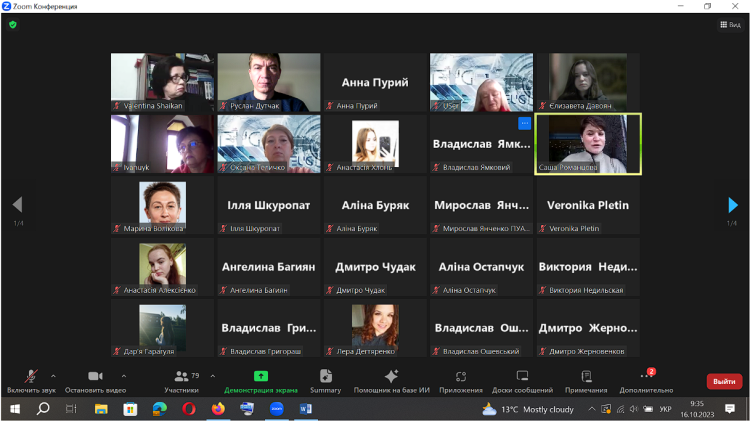Screen dimensions: 750x421
Task: Open the Приложения apps icon
Action: tap(460, 380)
